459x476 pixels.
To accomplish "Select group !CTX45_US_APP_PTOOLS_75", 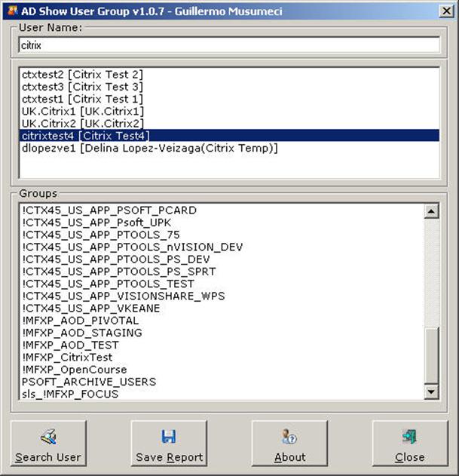I will tap(222, 235).
